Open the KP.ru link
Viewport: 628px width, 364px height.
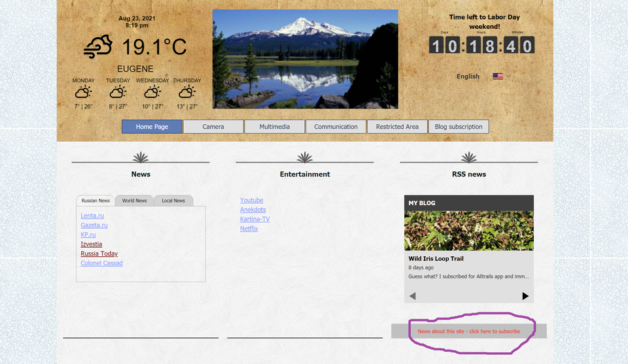88,235
